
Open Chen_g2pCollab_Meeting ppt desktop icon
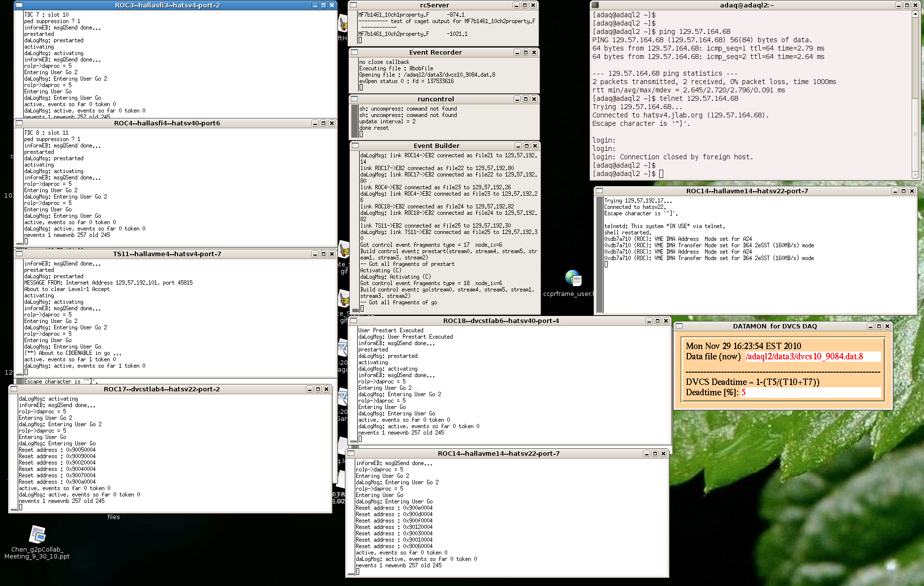point(37,534)
